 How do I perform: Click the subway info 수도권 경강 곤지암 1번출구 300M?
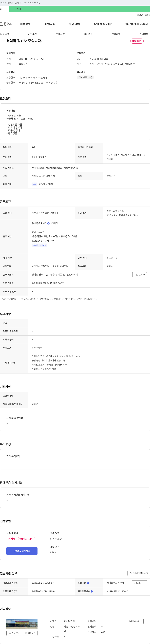coord(48,283)
